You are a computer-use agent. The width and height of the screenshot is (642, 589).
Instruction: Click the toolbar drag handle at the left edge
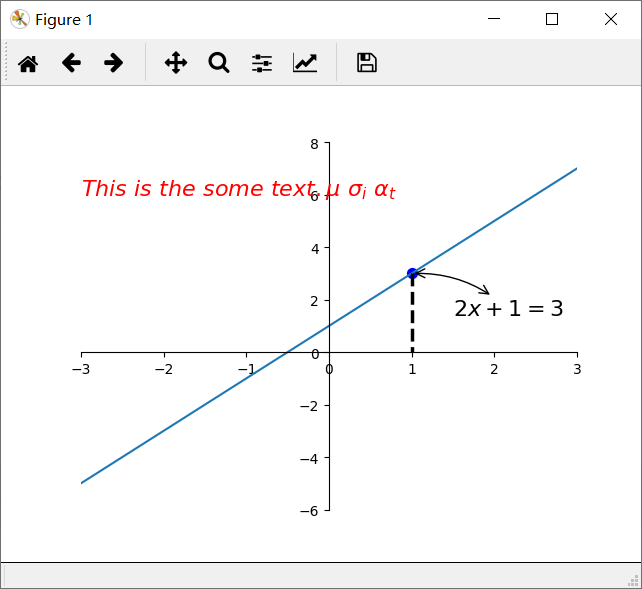pos(6,61)
